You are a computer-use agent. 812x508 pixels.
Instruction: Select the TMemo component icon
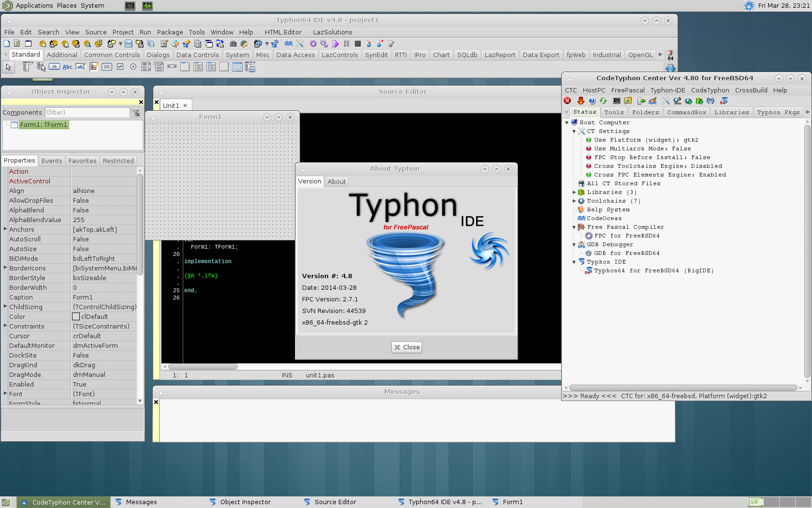click(94, 67)
